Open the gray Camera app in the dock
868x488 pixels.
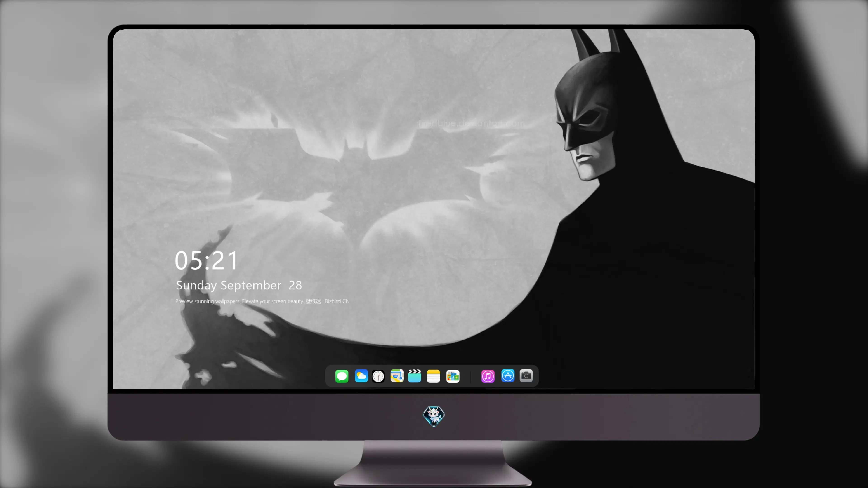click(526, 376)
